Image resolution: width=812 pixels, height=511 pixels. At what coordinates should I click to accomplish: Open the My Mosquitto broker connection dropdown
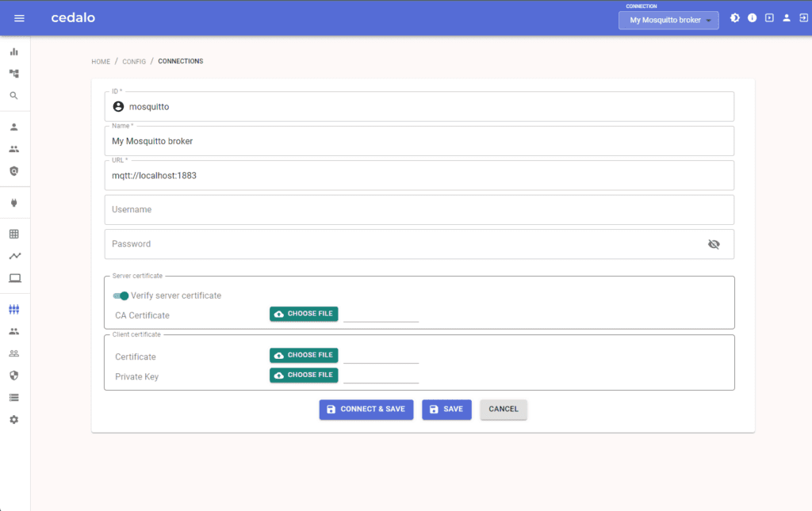tap(668, 20)
